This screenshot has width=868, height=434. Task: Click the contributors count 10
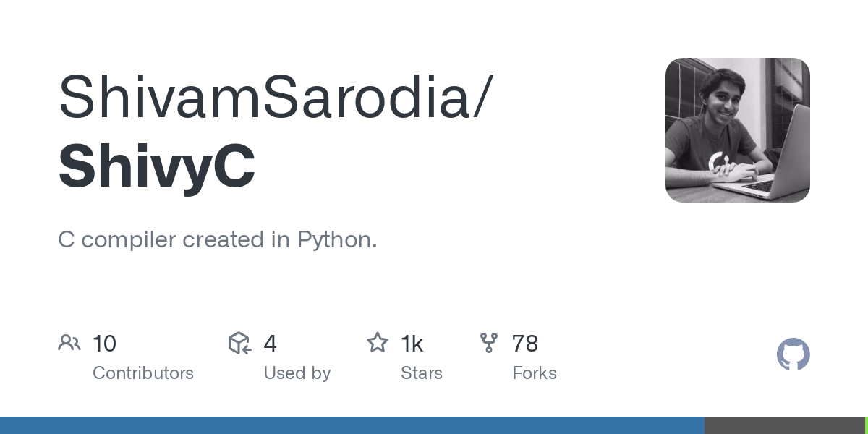tap(105, 344)
